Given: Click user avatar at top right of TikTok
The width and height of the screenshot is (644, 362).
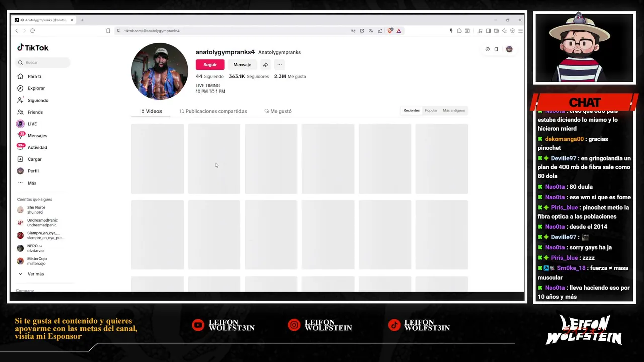Looking at the screenshot, I should pos(509,49).
